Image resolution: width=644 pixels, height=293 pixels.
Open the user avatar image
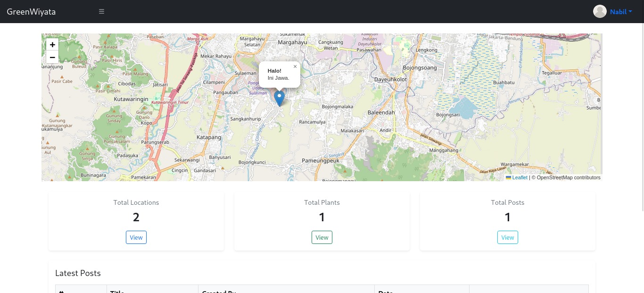click(x=600, y=11)
